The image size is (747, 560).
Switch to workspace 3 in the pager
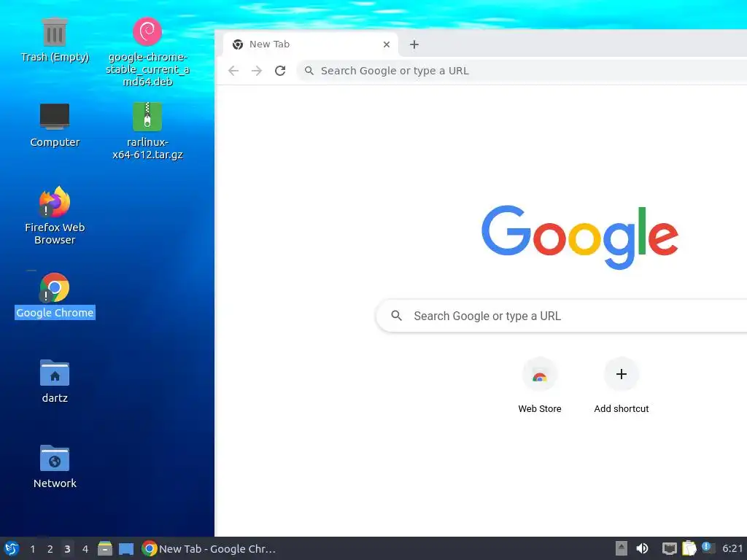(x=67, y=549)
